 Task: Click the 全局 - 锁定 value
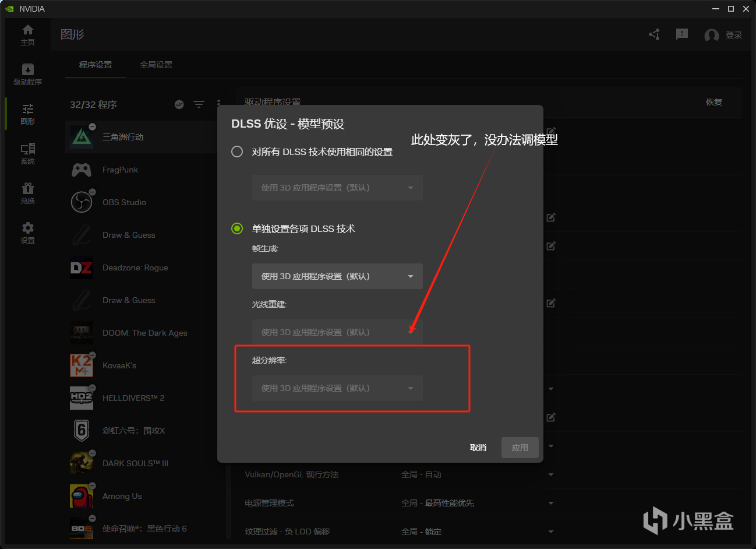tap(421, 532)
